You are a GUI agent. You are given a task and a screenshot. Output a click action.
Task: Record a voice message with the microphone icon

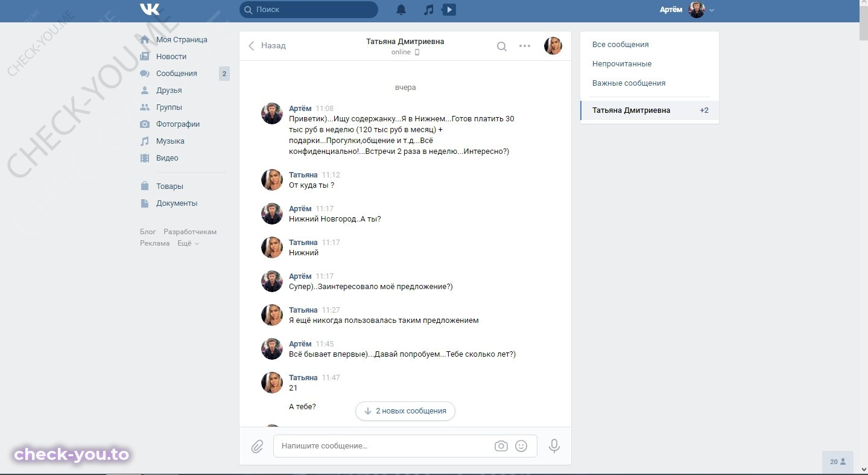pyautogui.click(x=554, y=446)
